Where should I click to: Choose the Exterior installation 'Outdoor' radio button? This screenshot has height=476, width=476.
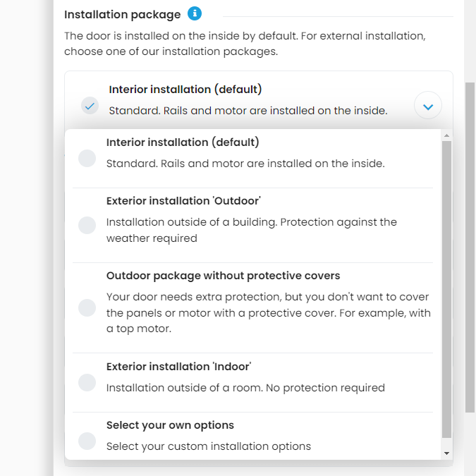[x=87, y=225]
